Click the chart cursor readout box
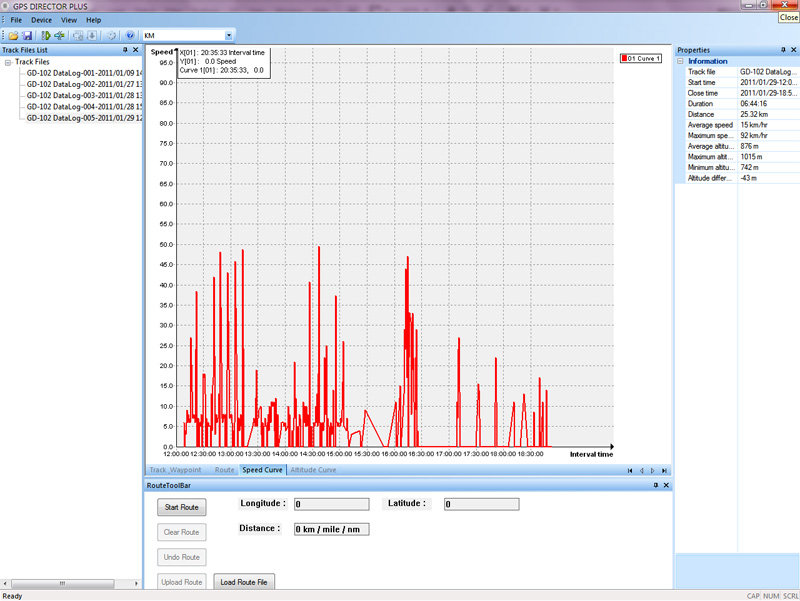The image size is (800, 601). (x=224, y=62)
